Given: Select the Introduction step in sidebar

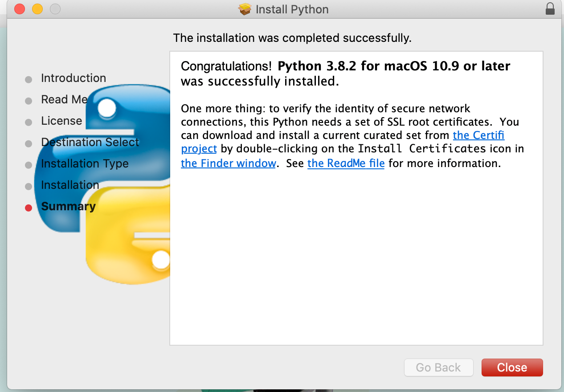Looking at the screenshot, I should (74, 78).
